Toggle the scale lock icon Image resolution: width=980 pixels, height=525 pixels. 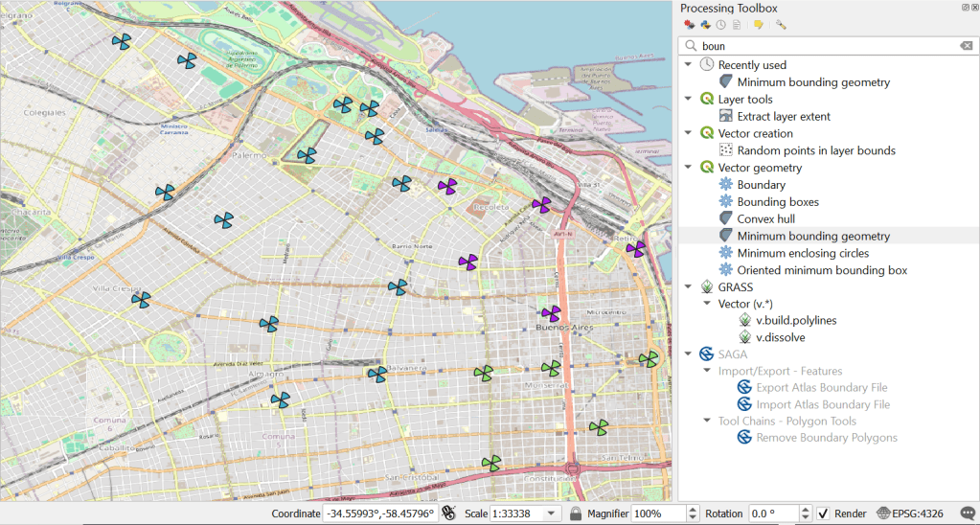coord(575,514)
